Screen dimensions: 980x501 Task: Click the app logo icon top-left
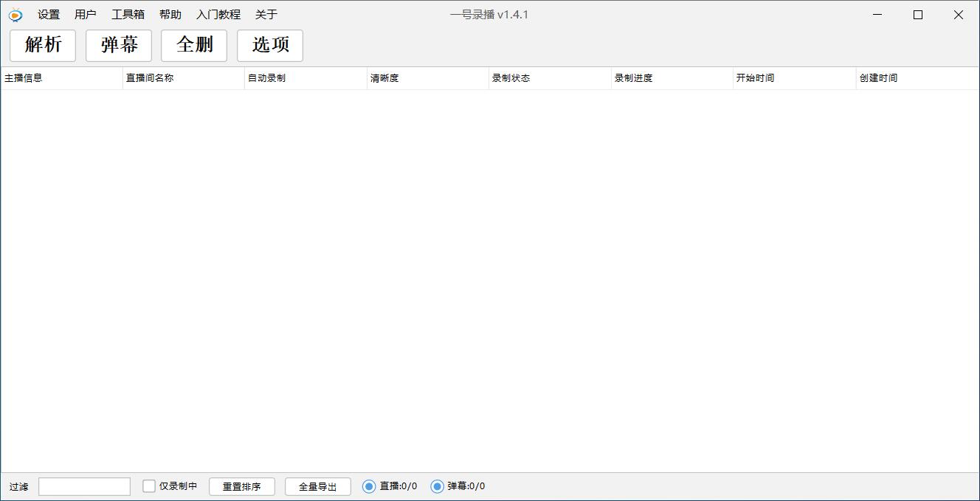point(15,14)
